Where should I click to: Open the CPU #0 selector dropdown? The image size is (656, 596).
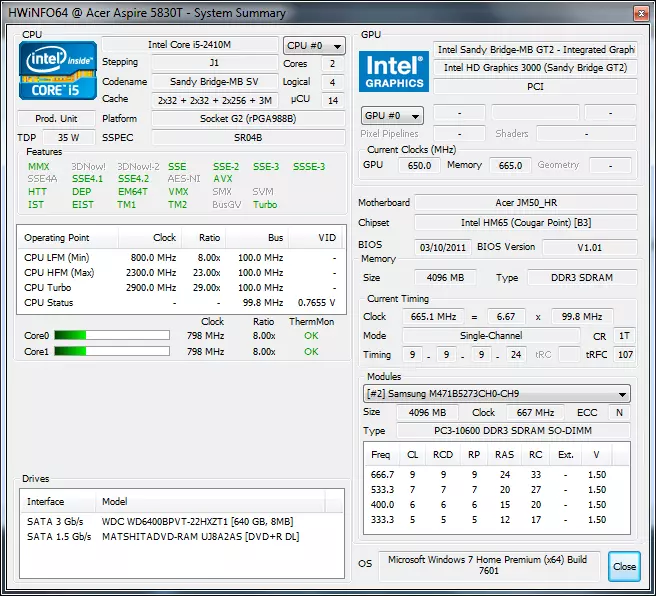click(x=313, y=46)
